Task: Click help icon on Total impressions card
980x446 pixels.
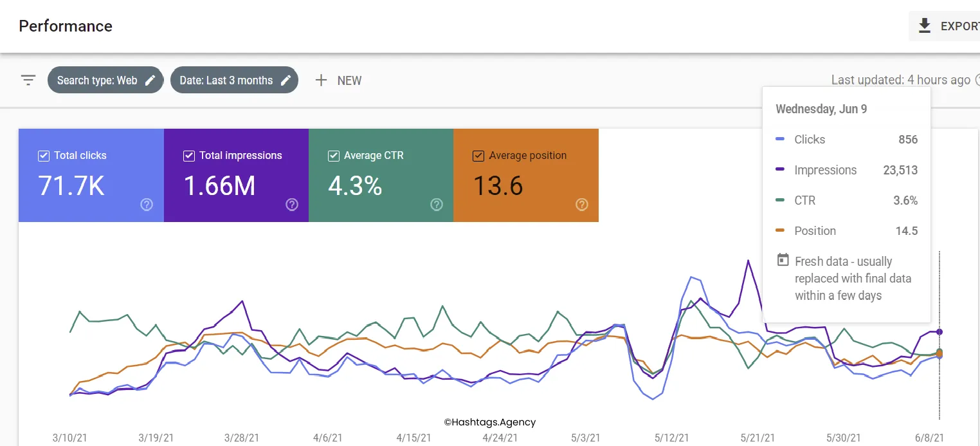Action: pos(292,205)
